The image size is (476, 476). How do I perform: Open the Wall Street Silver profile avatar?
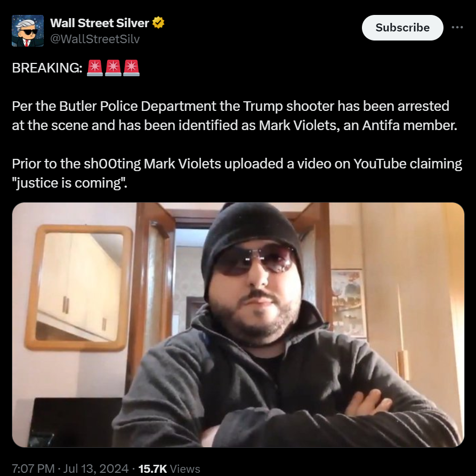28,31
